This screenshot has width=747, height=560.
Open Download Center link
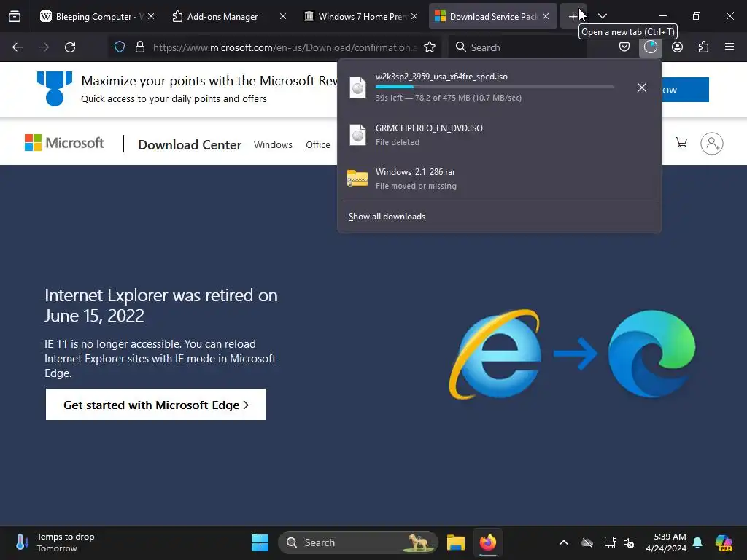[190, 145]
